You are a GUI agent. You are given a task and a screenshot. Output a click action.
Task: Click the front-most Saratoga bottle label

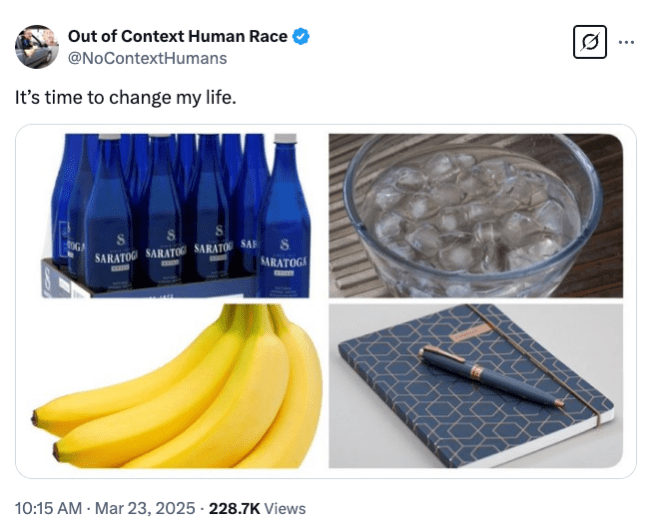pyautogui.click(x=283, y=264)
